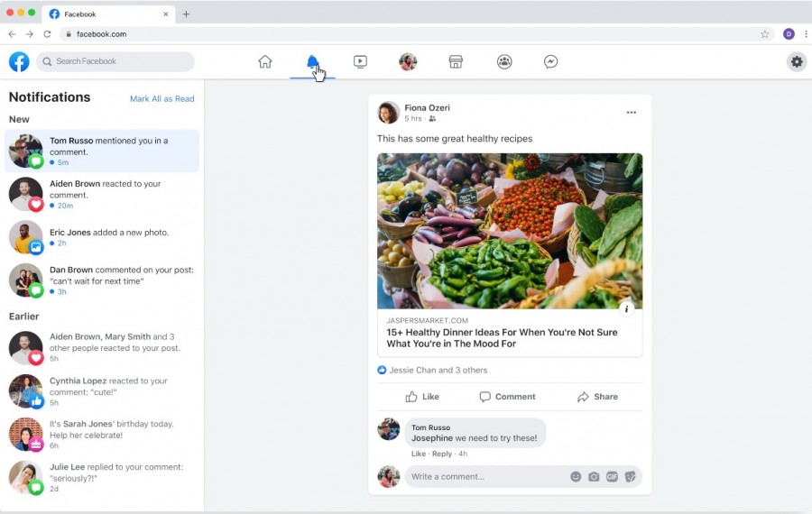The width and height of the screenshot is (812, 514).
Task: Bookmark this page with the star icon
Action: coord(764,34)
